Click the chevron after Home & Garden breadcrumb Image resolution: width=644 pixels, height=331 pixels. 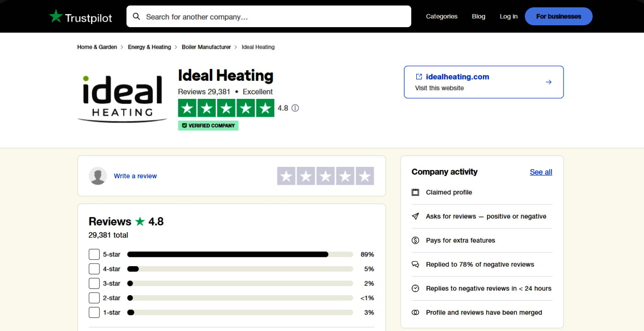click(122, 47)
